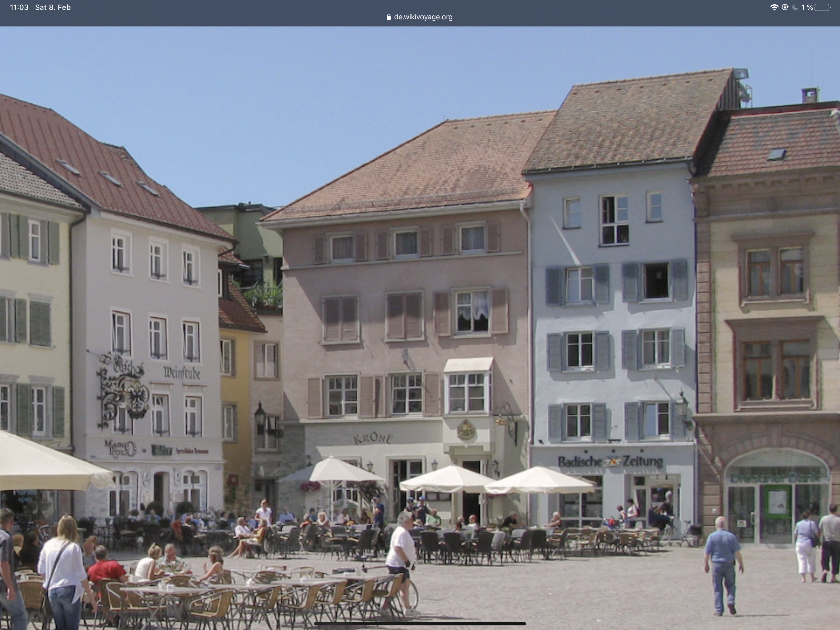The width and height of the screenshot is (840, 630).
Task: Tap the 11:03 clock in status bar
Action: tap(19, 7)
